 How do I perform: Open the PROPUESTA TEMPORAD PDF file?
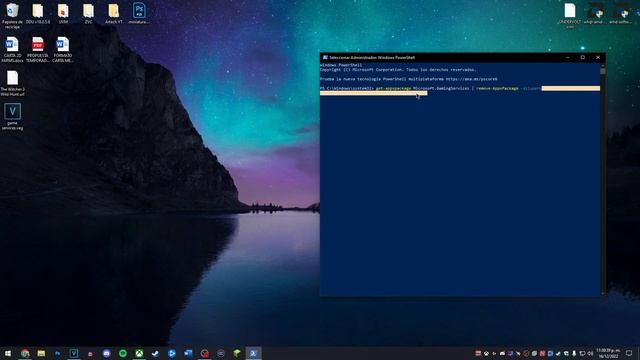(38, 49)
